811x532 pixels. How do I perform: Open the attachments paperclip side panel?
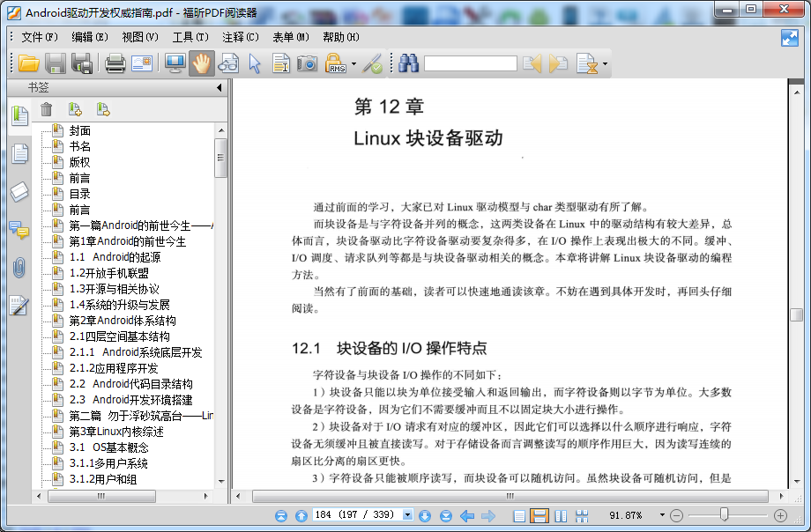click(x=19, y=268)
